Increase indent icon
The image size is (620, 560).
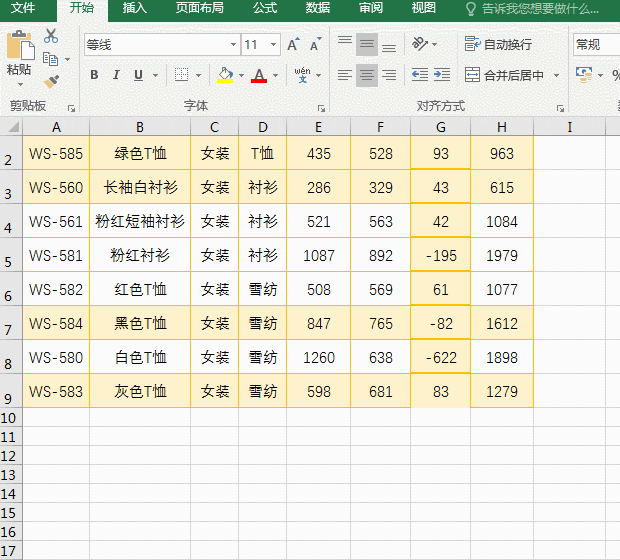442,74
